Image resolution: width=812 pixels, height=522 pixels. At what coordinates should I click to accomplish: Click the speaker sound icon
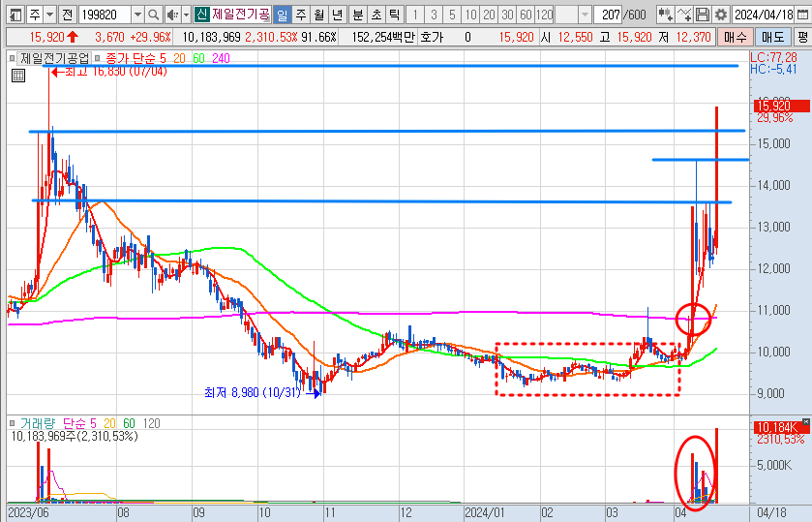(x=173, y=15)
